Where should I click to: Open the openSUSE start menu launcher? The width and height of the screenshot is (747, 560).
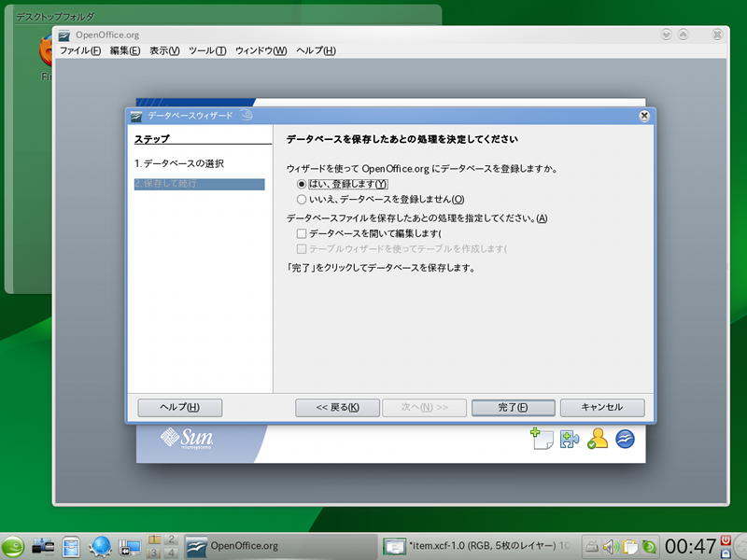(14, 546)
